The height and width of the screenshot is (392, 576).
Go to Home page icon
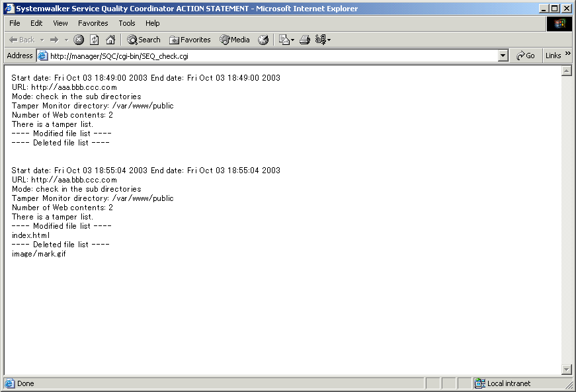tap(110, 40)
